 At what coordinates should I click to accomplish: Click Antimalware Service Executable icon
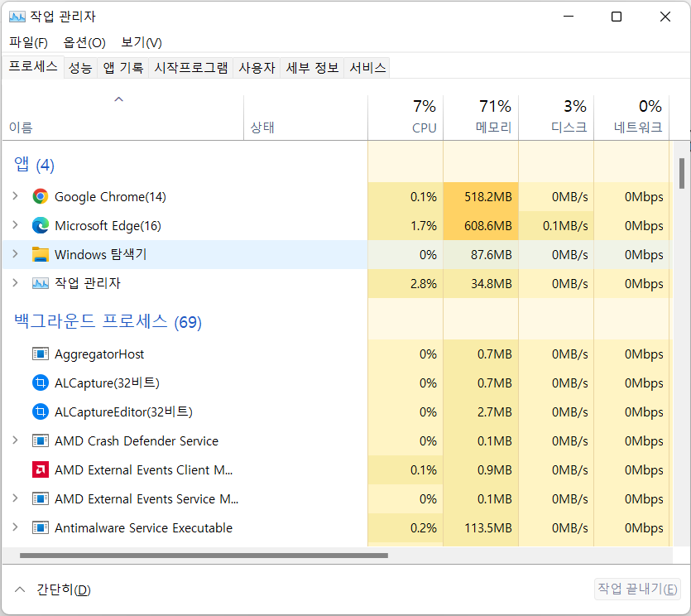[40, 527]
